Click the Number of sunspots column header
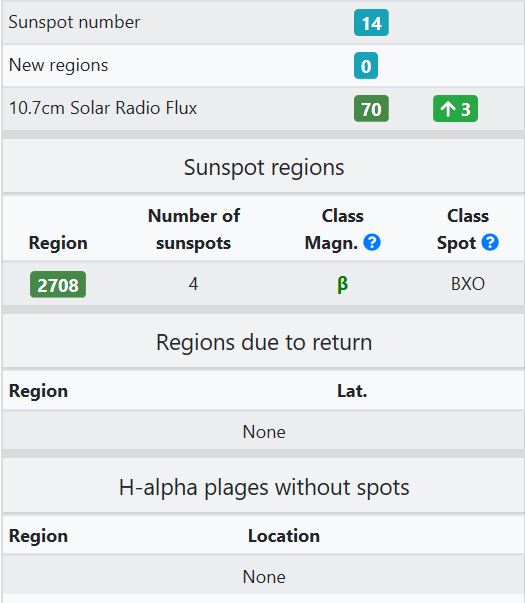Viewport: 525px width, 603px height. tap(194, 229)
